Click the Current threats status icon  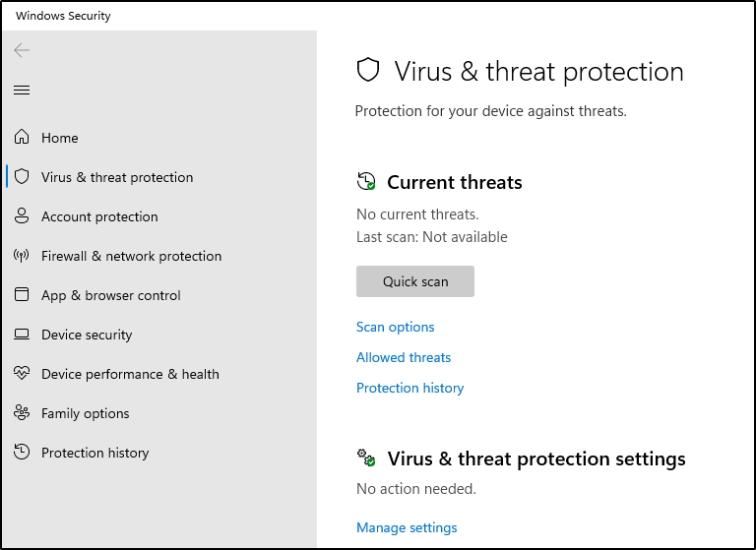[x=366, y=182]
